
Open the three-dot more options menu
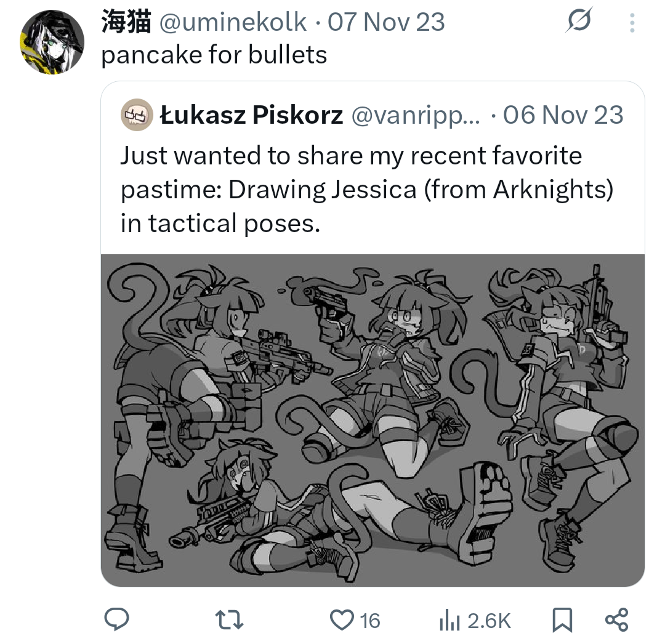pos(631,23)
